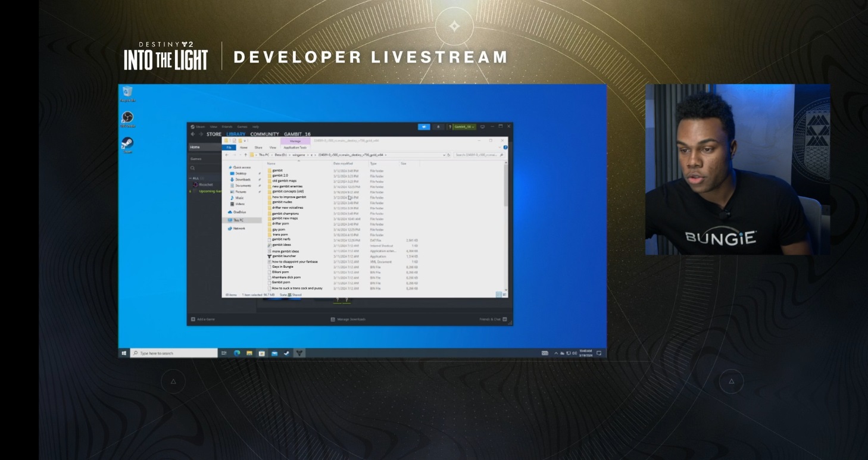Click the Explorer refresh button
The height and width of the screenshot is (460, 868).
pos(449,155)
